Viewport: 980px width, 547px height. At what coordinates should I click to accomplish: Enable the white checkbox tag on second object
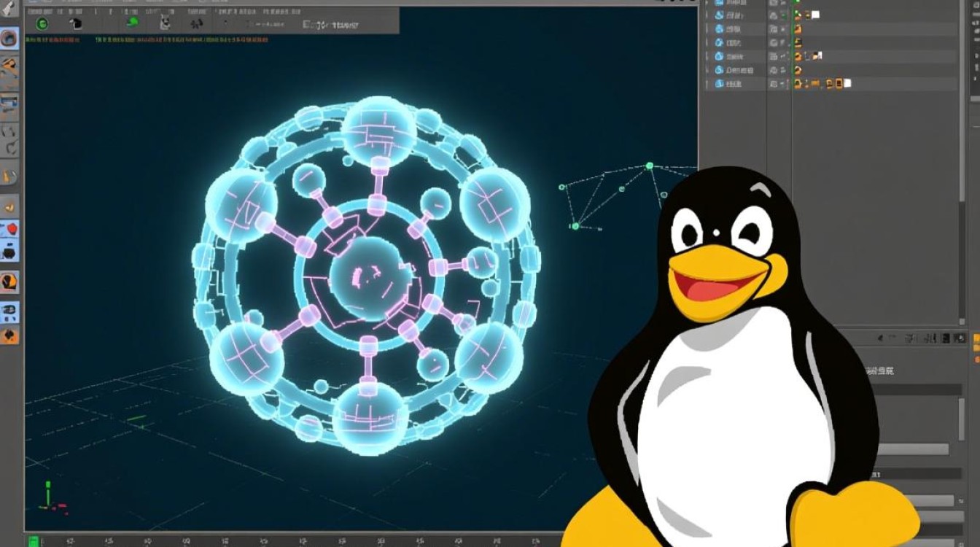tap(816, 15)
